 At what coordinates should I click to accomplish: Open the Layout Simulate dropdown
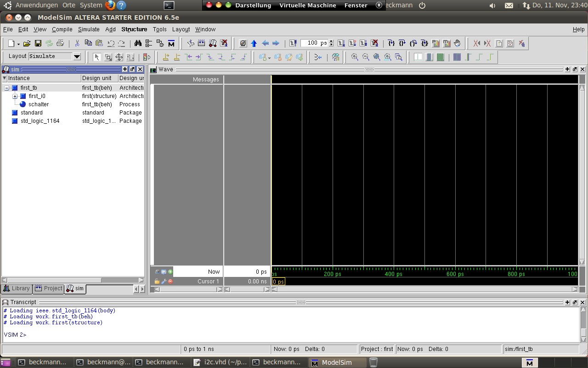(77, 57)
